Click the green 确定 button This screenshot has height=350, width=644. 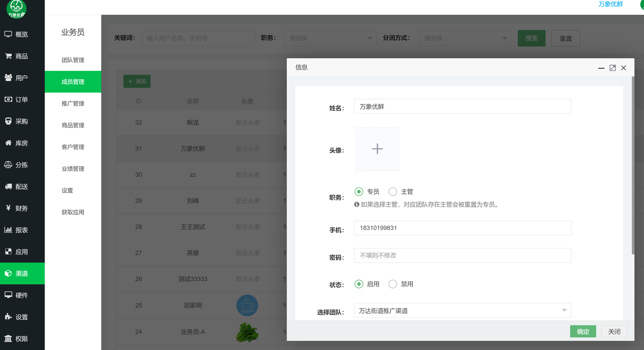(583, 331)
